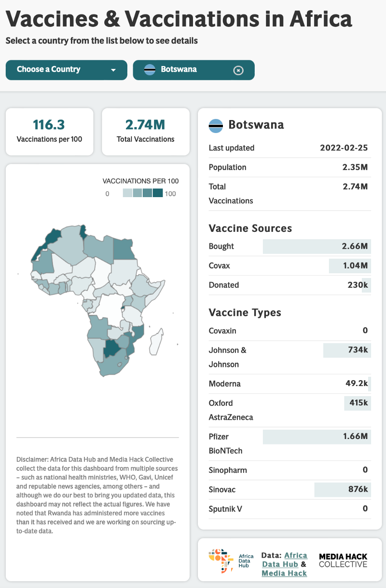Click the darkest legend color swatch
Screen dimensions: 386x588
coord(158,193)
